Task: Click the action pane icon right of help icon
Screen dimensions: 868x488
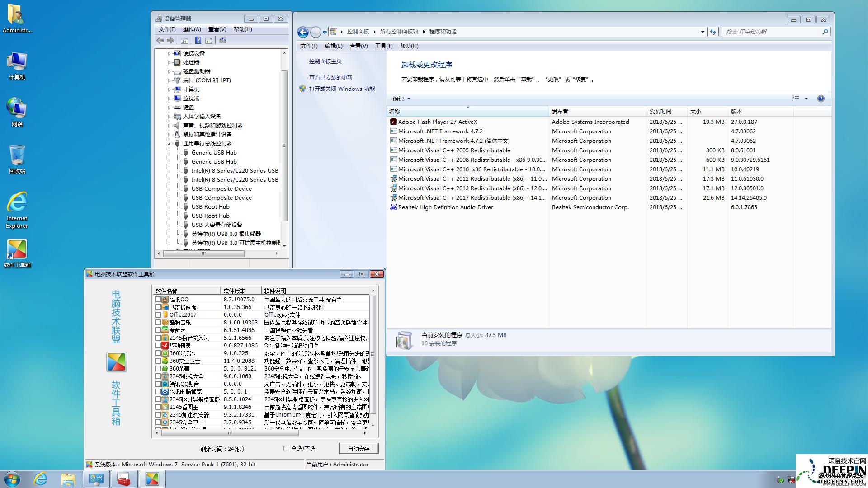Action: point(209,41)
